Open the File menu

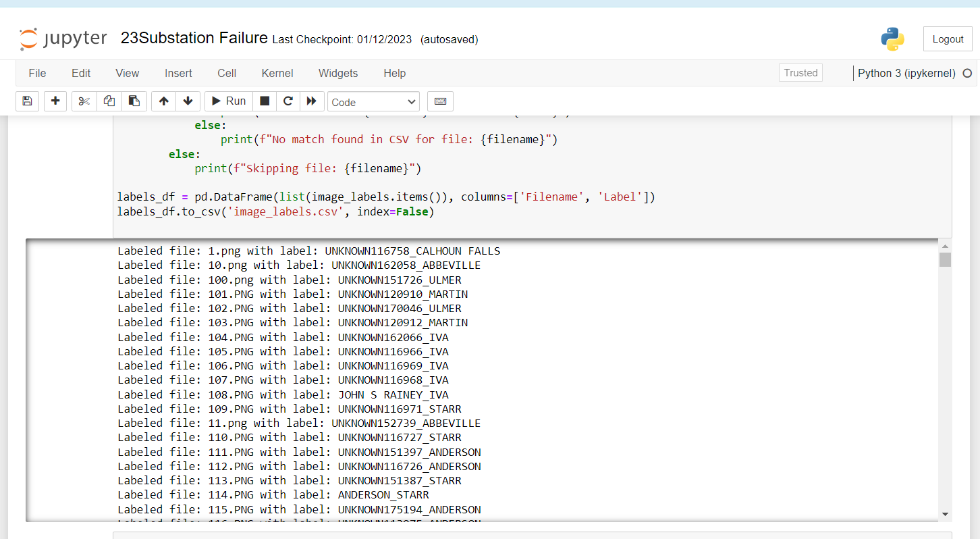pos(37,73)
